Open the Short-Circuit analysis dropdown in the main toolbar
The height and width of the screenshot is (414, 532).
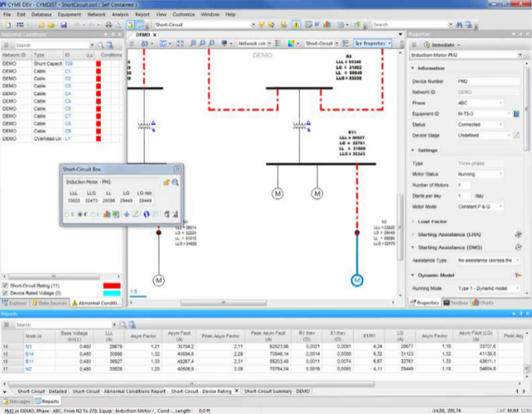point(253,25)
